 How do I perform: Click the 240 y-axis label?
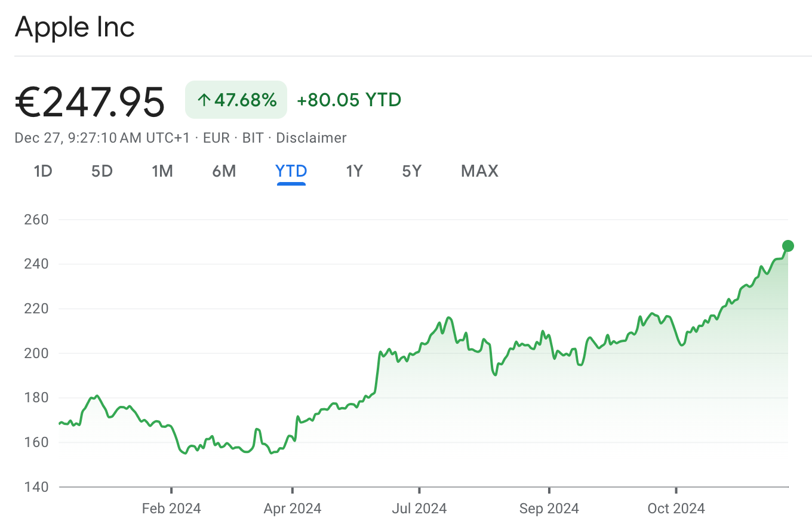pos(36,264)
